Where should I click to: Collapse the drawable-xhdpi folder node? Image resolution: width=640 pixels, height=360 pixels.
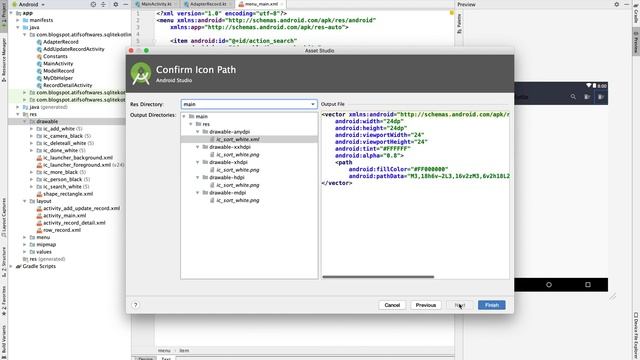[x=198, y=162]
